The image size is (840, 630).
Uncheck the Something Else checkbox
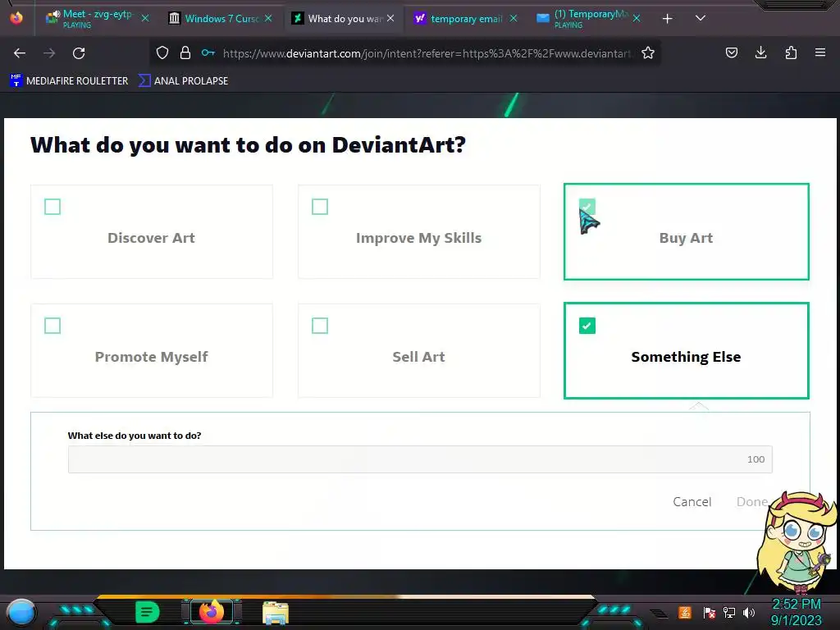point(587,326)
